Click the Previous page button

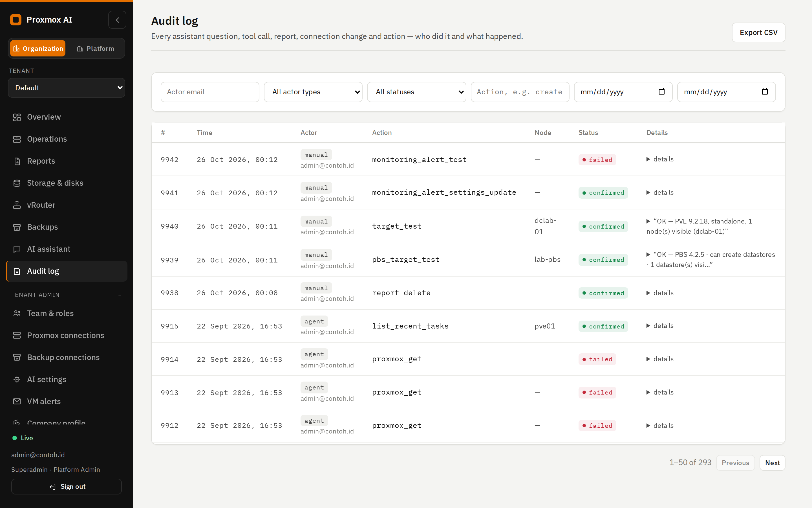click(735, 463)
